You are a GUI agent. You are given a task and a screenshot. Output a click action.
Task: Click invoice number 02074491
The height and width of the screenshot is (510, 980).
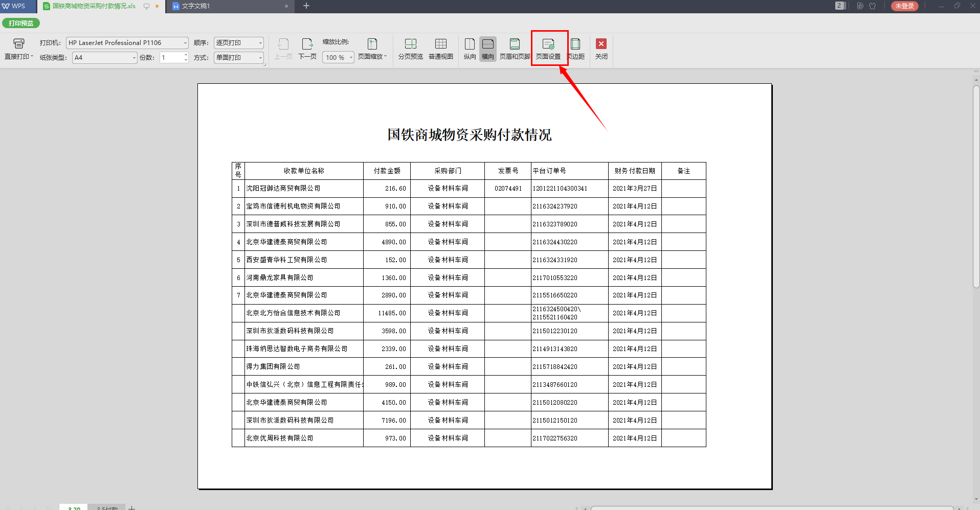click(508, 189)
